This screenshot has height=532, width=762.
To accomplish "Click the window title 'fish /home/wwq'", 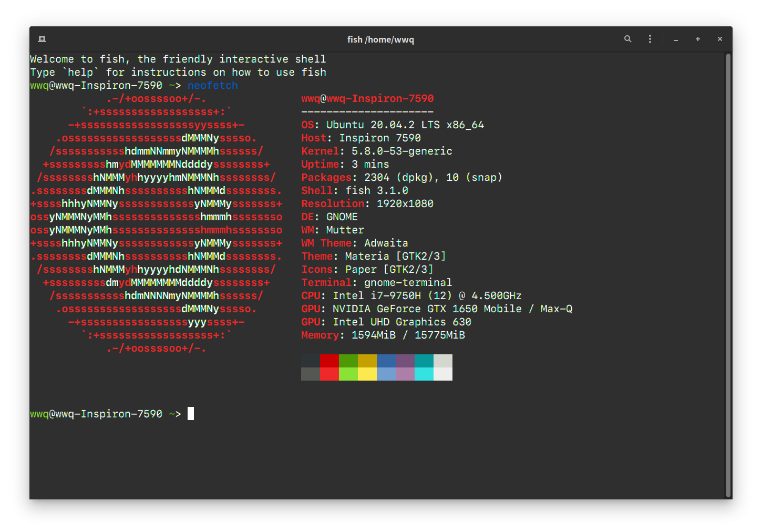I will point(380,39).
